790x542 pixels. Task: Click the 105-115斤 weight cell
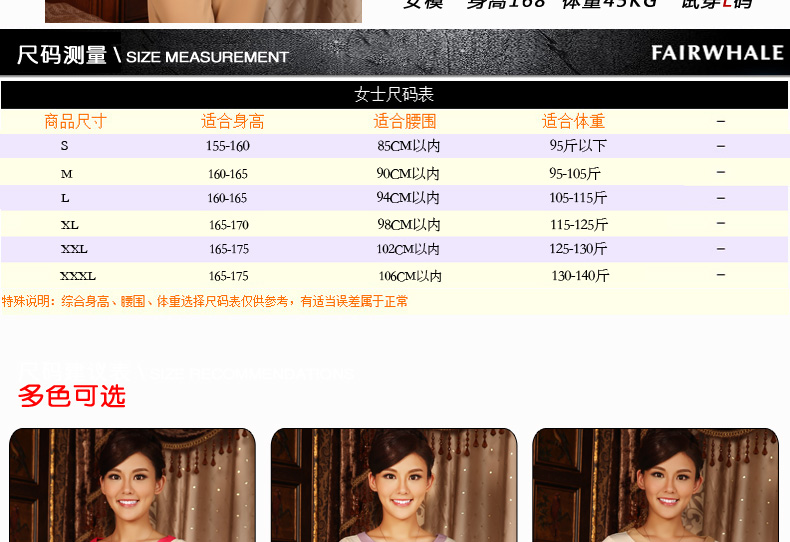(578, 198)
